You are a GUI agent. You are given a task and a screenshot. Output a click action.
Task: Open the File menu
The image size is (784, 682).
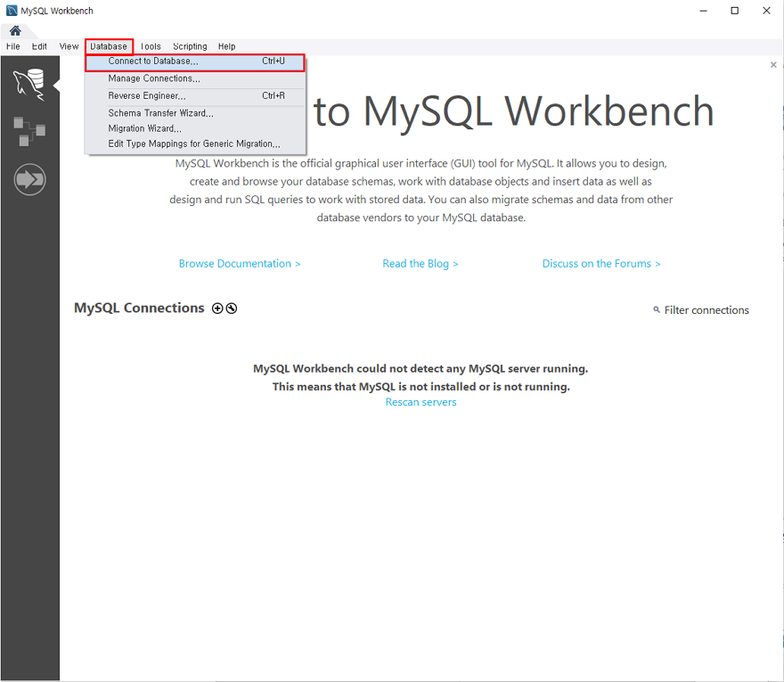(13, 46)
